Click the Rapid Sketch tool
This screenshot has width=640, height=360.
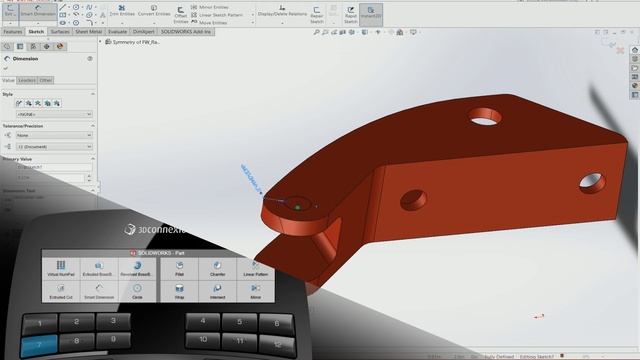point(351,15)
